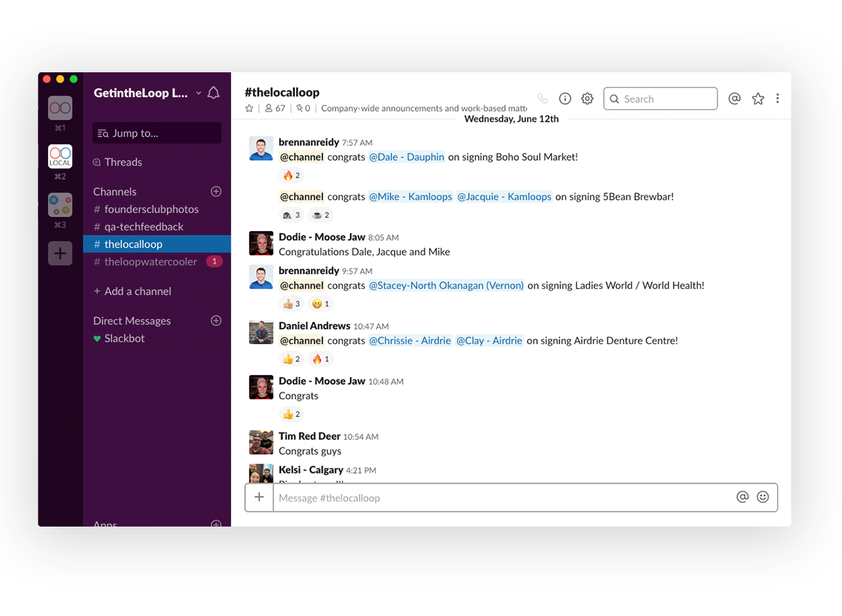Toggle thumbs up reaction on Ladies World message
Screen dimensions: 842x616
click(x=292, y=304)
